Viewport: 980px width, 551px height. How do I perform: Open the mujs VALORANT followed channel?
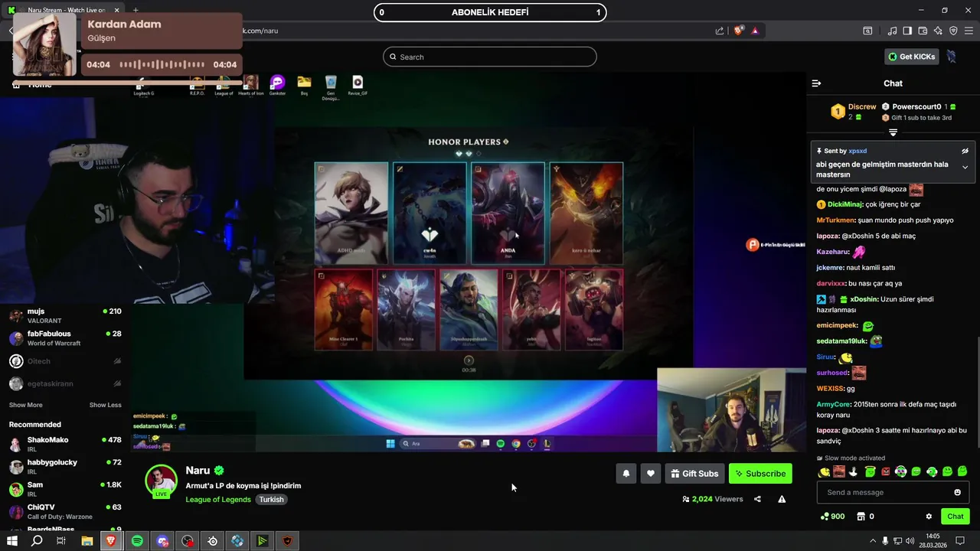click(x=65, y=316)
